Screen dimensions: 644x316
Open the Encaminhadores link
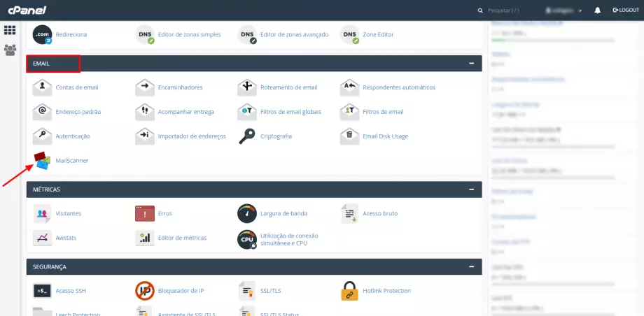point(180,87)
